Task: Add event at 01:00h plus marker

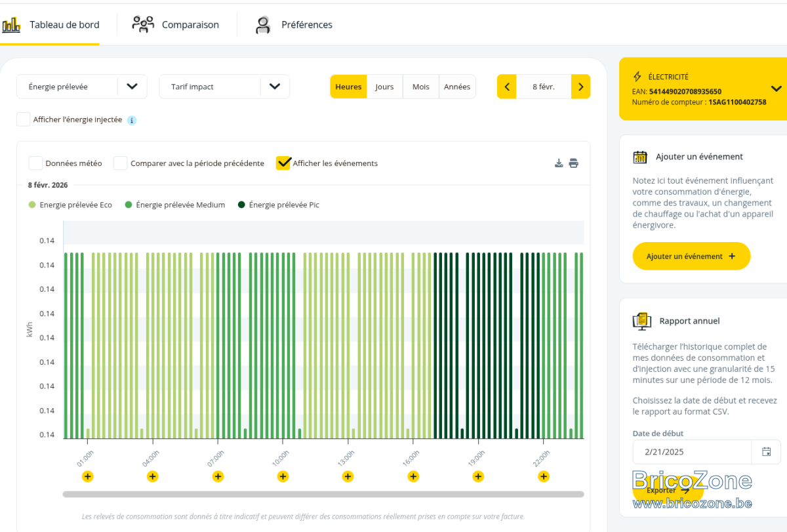Action: 88,476
